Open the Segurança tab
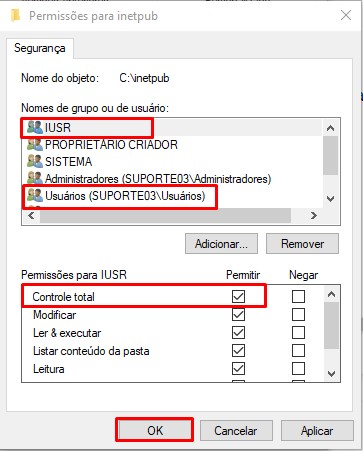Viewport: 363px width, 451px height. click(40, 48)
